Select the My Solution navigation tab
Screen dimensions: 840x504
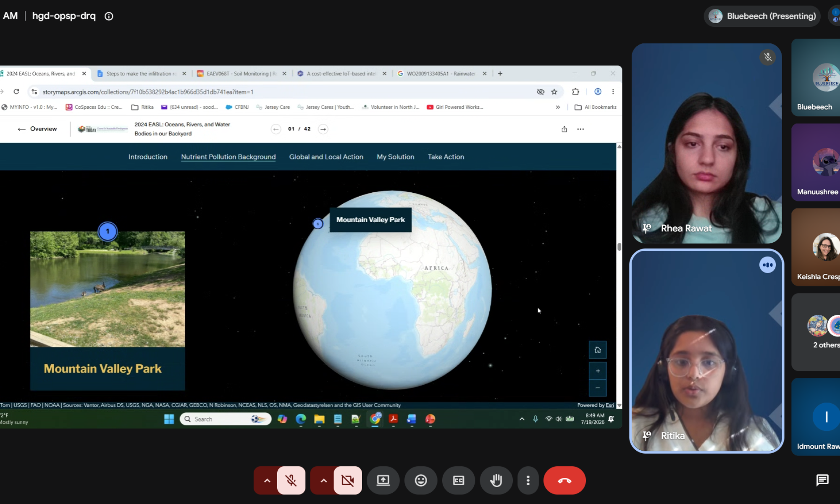[395, 157]
